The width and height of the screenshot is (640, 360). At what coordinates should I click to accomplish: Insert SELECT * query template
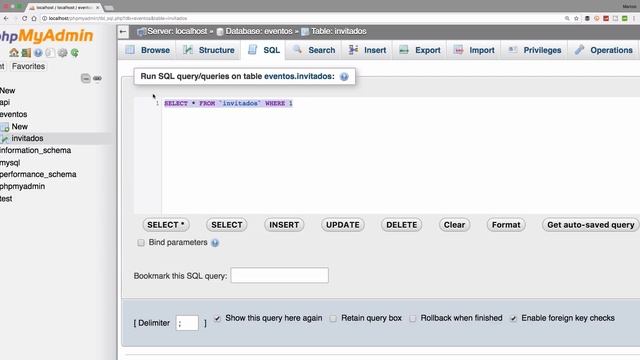pyautogui.click(x=166, y=225)
